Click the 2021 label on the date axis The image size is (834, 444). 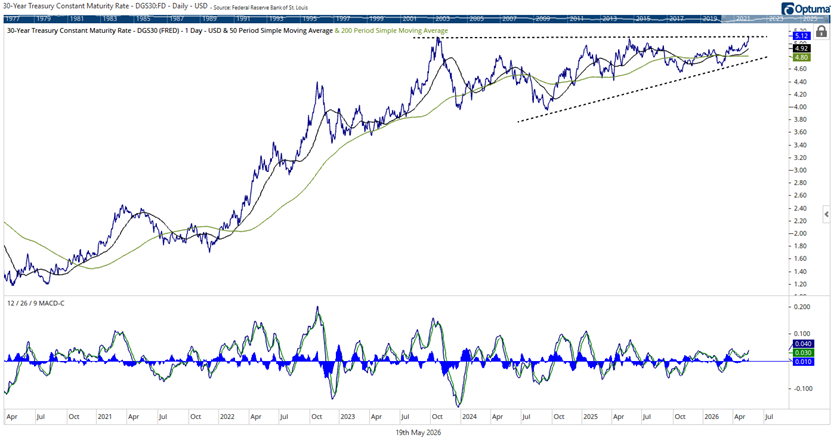click(105, 417)
